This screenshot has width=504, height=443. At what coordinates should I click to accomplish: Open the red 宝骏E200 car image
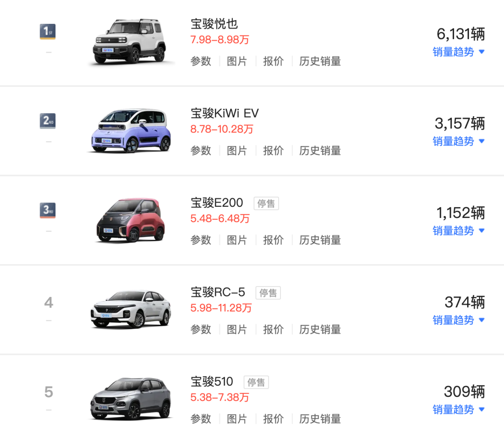point(130,220)
